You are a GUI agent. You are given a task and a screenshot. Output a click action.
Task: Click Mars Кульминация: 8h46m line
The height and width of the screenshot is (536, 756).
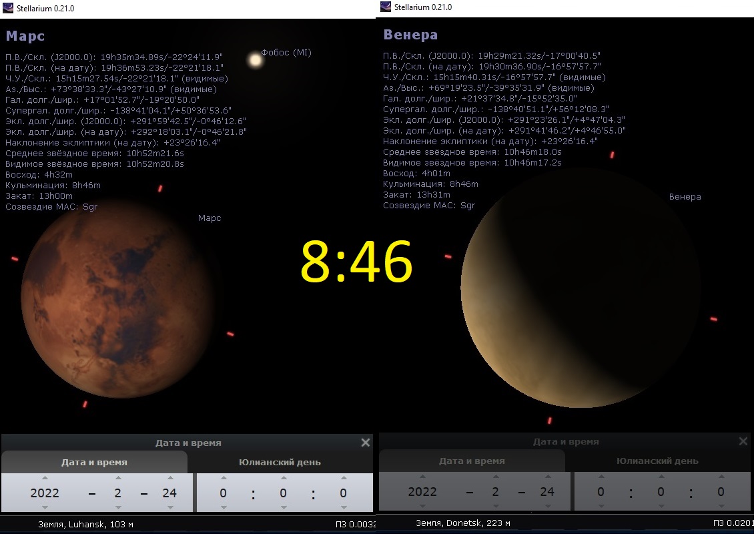pyautogui.click(x=53, y=186)
